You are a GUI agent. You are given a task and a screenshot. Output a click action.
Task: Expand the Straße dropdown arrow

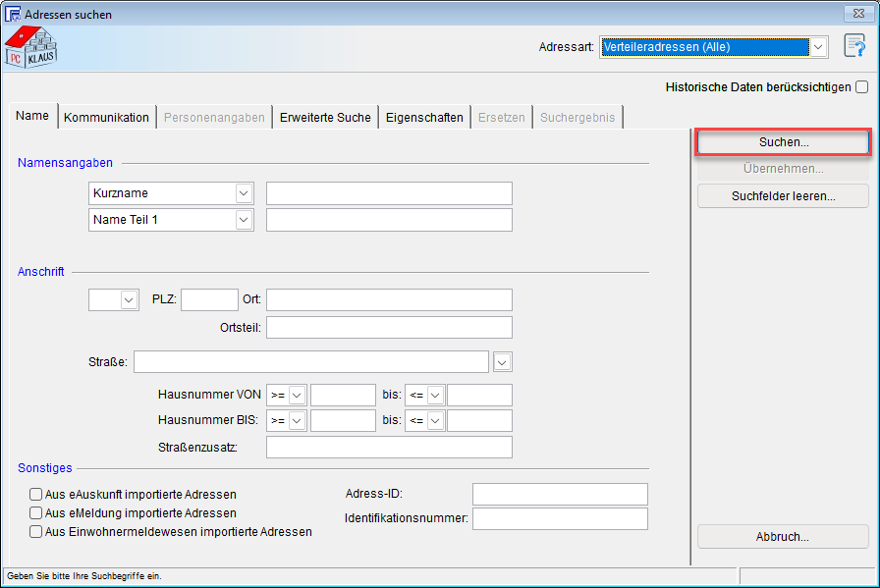502,362
